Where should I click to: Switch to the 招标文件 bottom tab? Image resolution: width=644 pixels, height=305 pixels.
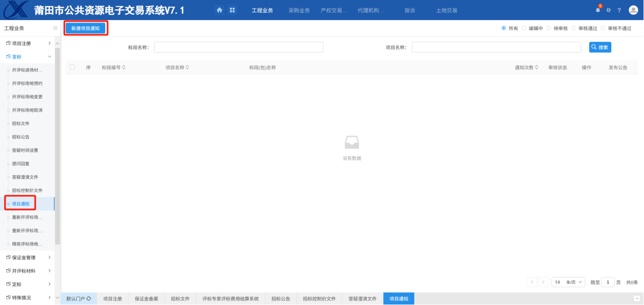[x=180, y=299]
